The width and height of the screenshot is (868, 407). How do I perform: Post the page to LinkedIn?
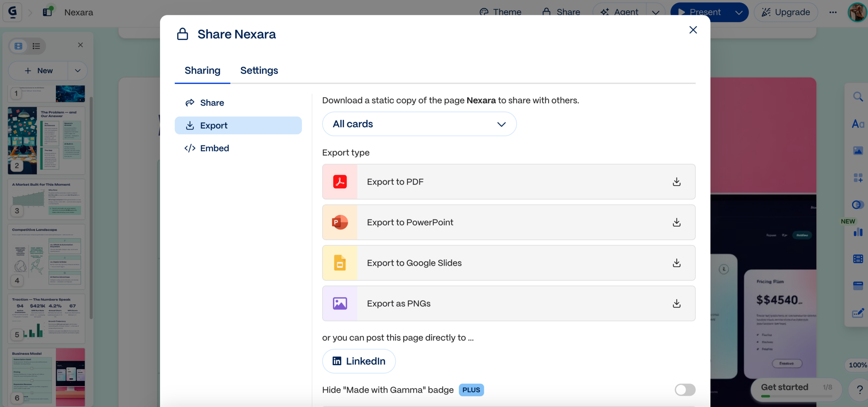(x=359, y=361)
